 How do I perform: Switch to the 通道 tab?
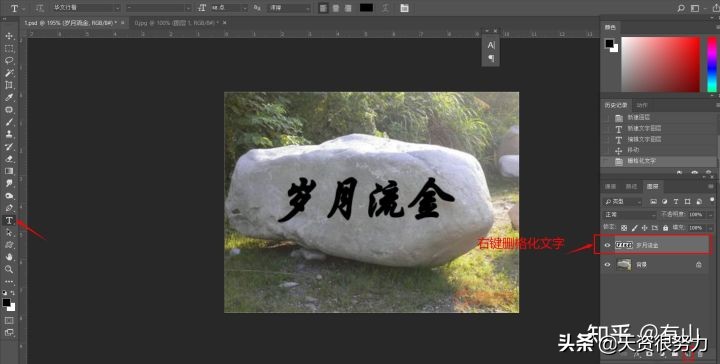pos(610,186)
